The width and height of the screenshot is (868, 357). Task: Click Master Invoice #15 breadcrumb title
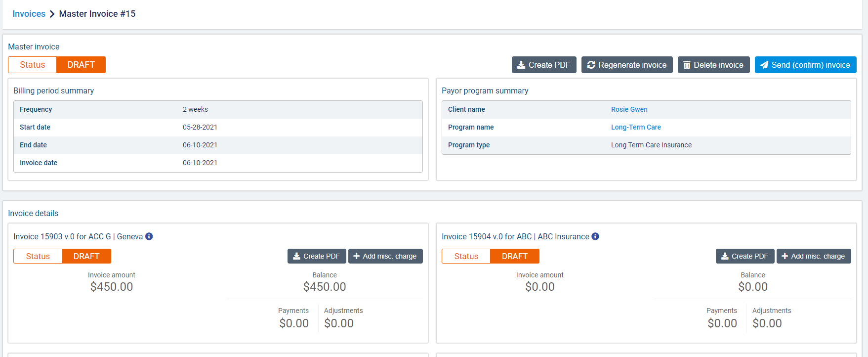click(x=97, y=14)
